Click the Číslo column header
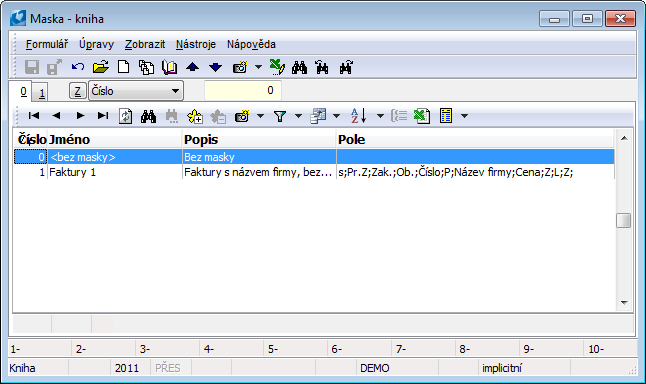The image size is (646, 384). (x=32, y=140)
